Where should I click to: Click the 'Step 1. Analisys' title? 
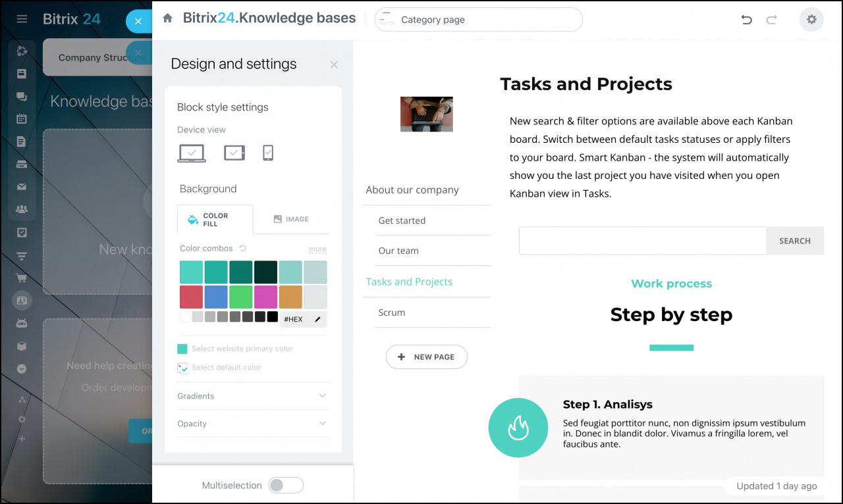click(x=608, y=405)
